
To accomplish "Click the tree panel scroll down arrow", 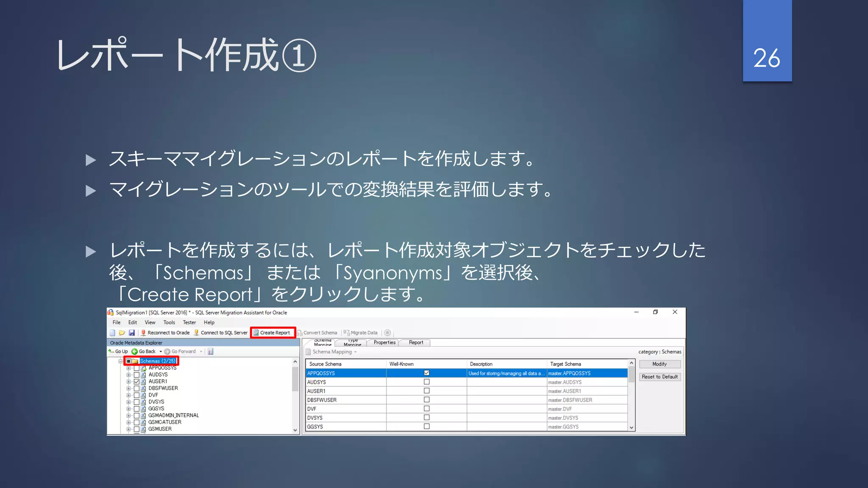I will tap(295, 430).
